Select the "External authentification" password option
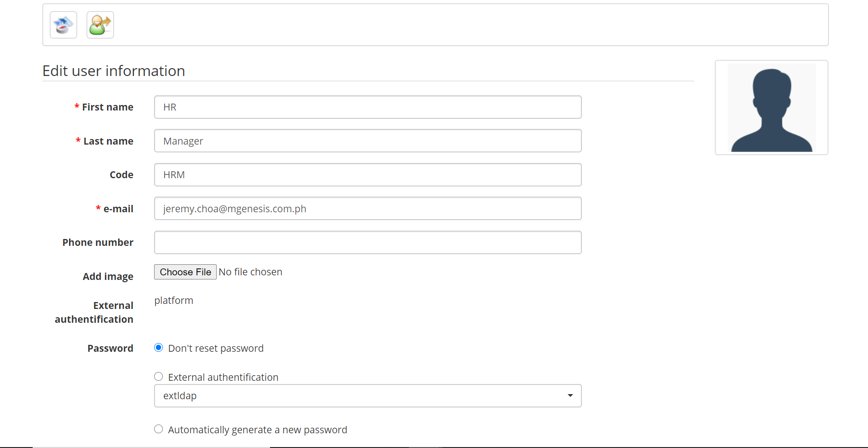868x448 pixels. point(158,376)
